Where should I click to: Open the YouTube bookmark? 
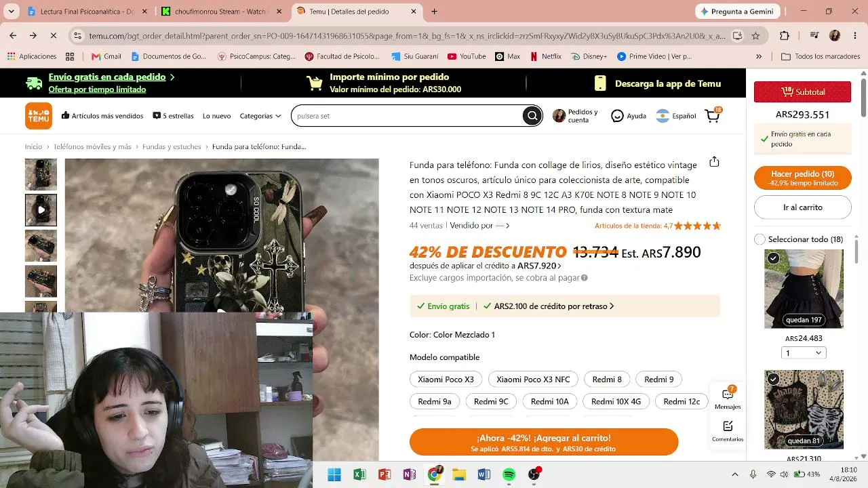pyautogui.click(x=467, y=56)
